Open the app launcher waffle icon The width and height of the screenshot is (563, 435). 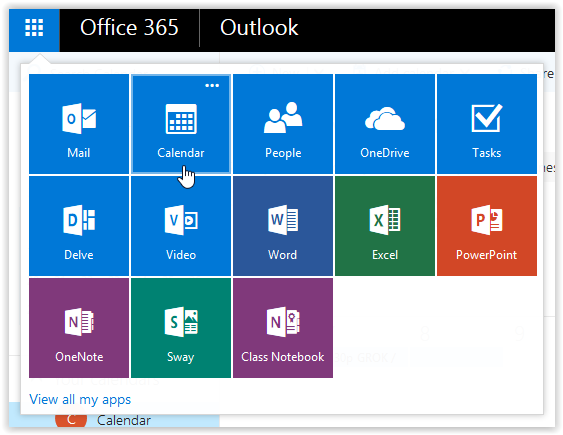click(34, 28)
